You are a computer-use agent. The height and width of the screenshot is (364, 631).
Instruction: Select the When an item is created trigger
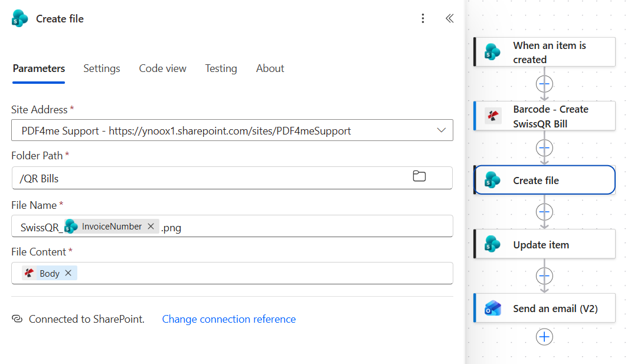(x=544, y=52)
